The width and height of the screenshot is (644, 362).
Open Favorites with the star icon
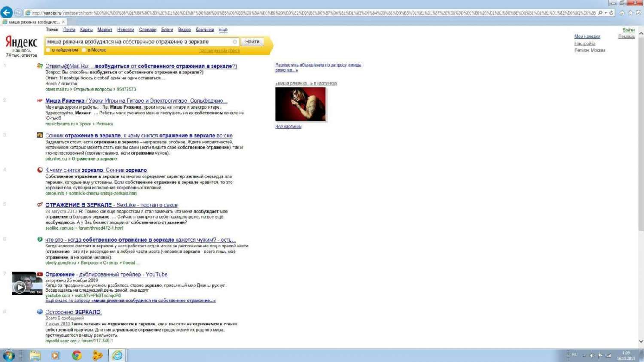tap(630, 13)
